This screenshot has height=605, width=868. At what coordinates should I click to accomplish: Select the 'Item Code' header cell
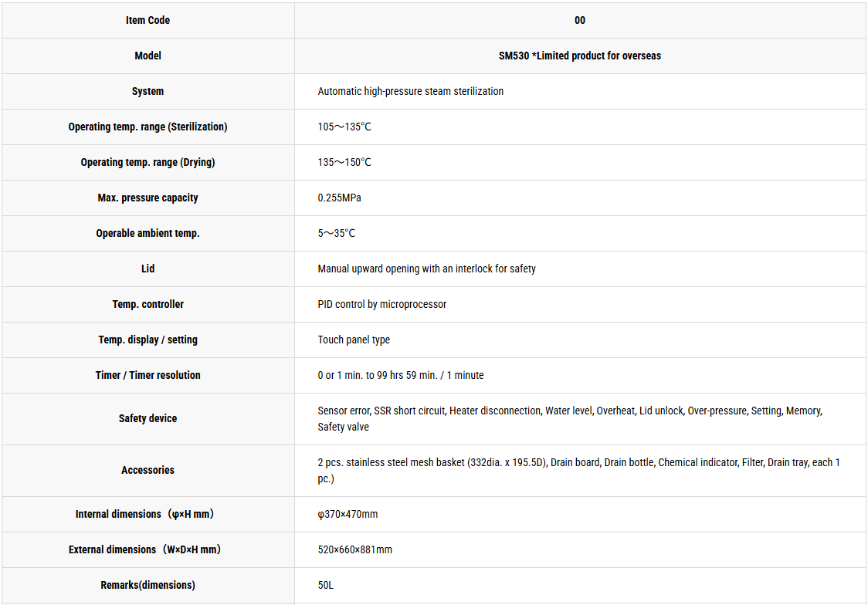[x=147, y=21]
